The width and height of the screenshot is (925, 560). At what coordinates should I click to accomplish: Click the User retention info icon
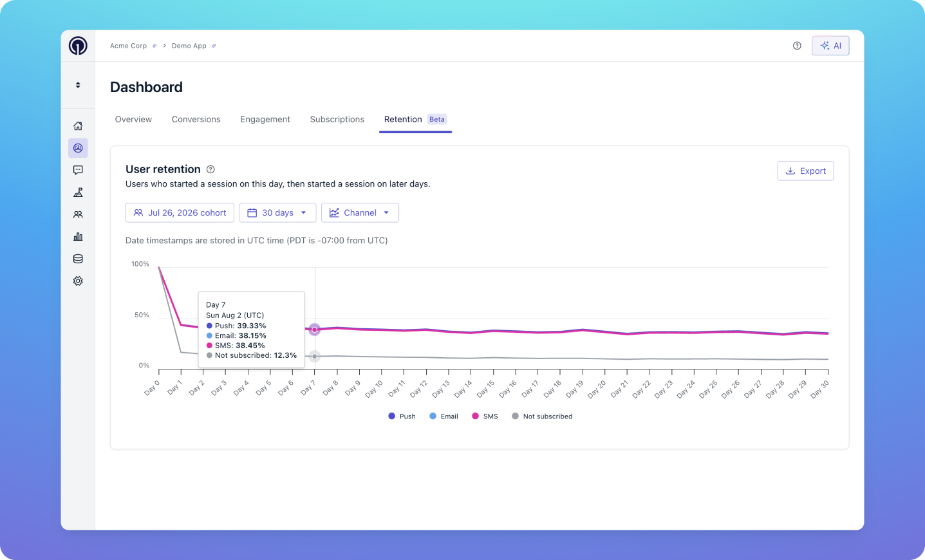(x=210, y=169)
